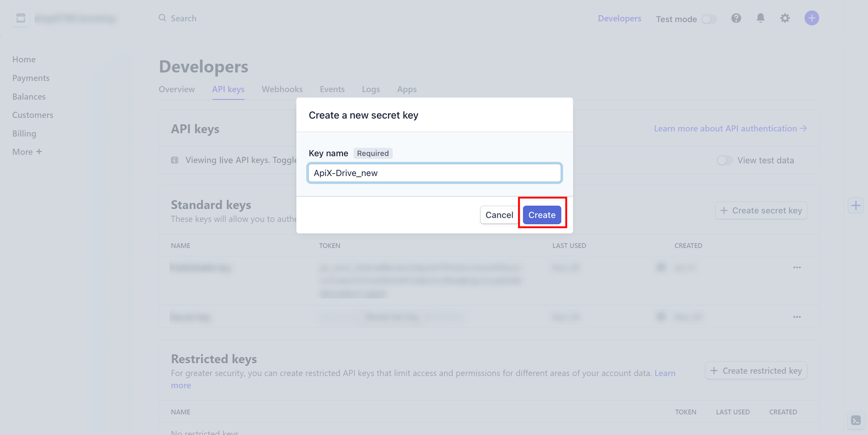
Task: Open Learn more about API authentication link
Action: 730,128
